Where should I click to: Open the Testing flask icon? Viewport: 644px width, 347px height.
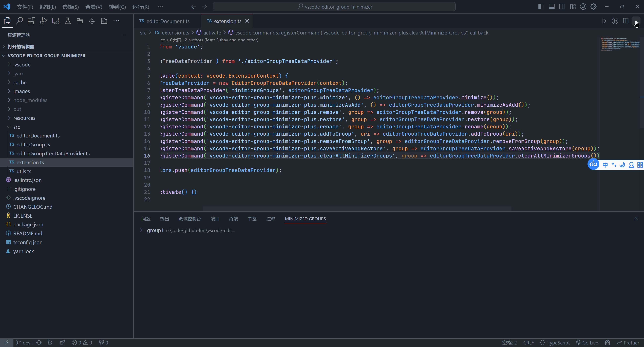coord(68,21)
